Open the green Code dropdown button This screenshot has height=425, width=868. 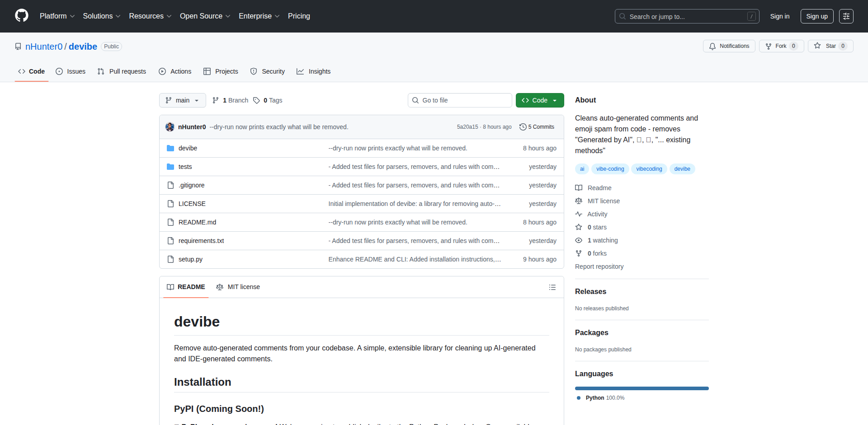coord(540,100)
